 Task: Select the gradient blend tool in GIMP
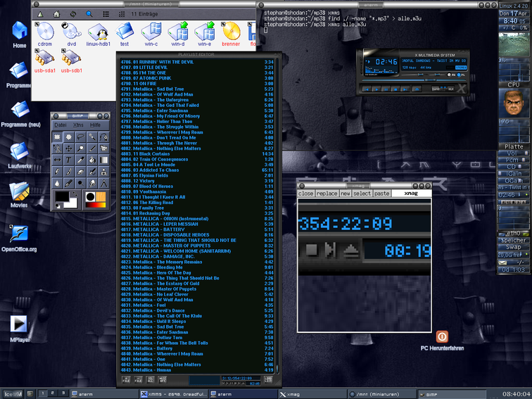103,160
